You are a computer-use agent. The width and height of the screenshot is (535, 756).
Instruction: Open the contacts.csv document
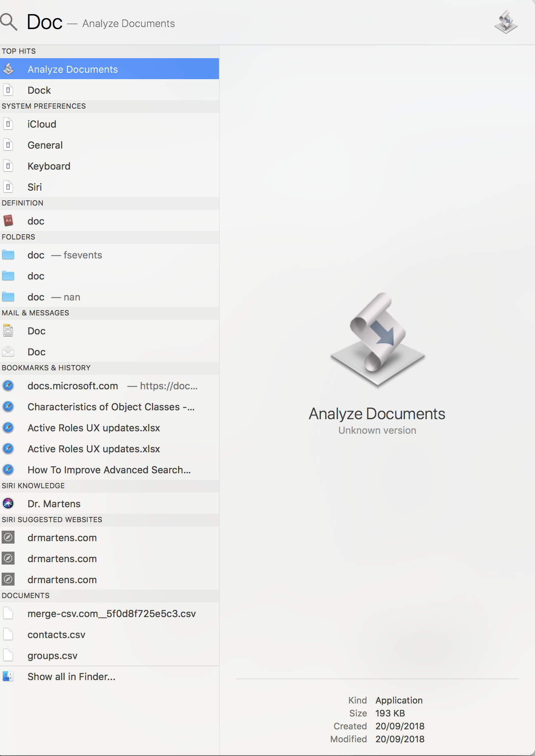coord(57,635)
